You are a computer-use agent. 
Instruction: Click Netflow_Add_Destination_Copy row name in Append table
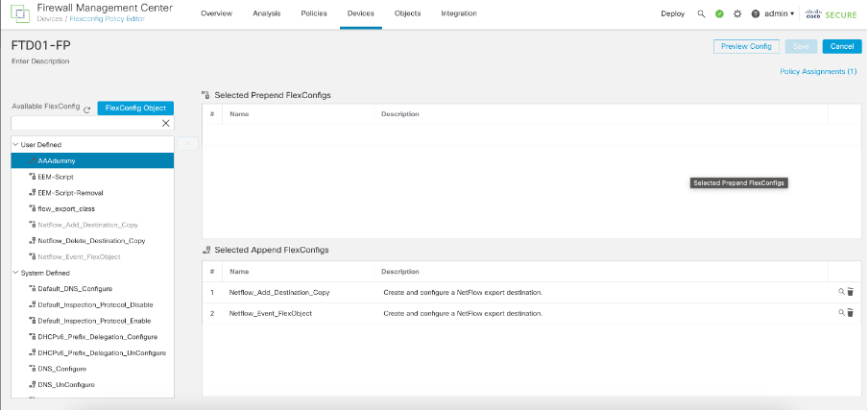(279, 293)
